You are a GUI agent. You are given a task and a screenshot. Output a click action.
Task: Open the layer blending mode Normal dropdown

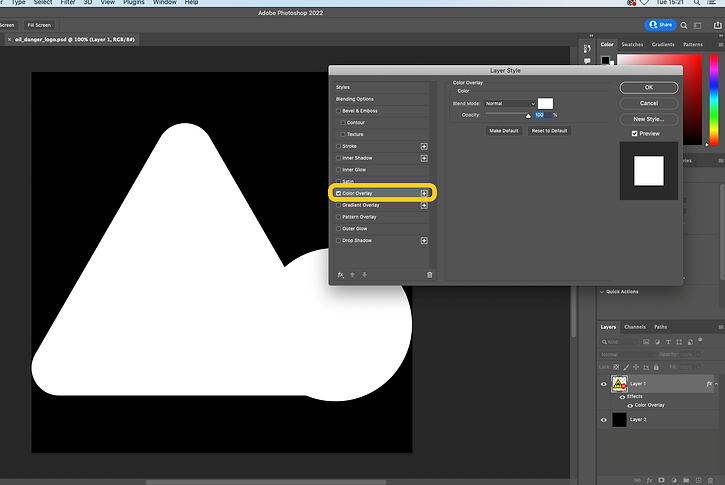click(627, 355)
